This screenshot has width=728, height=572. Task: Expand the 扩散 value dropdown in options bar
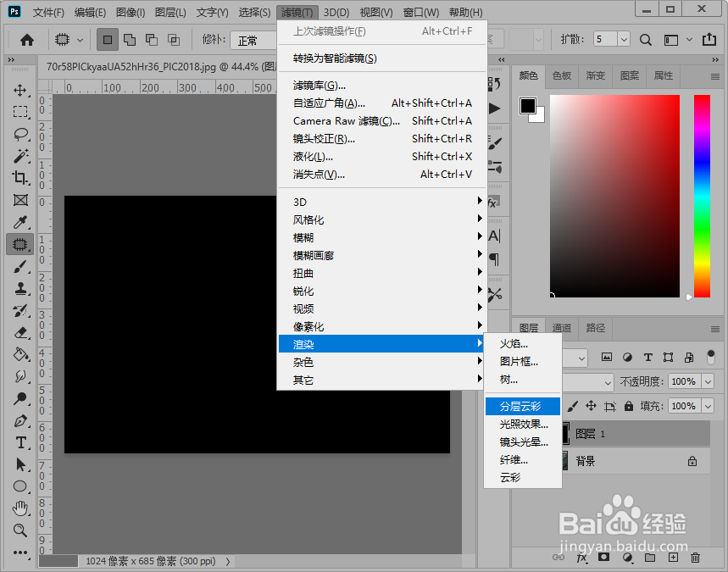(x=622, y=40)
